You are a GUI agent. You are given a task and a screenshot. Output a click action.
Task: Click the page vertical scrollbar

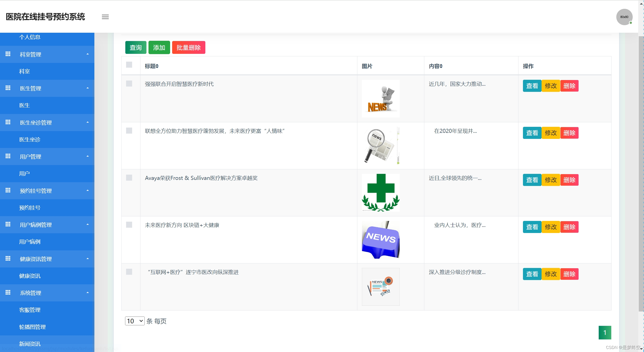click(641, 174)
